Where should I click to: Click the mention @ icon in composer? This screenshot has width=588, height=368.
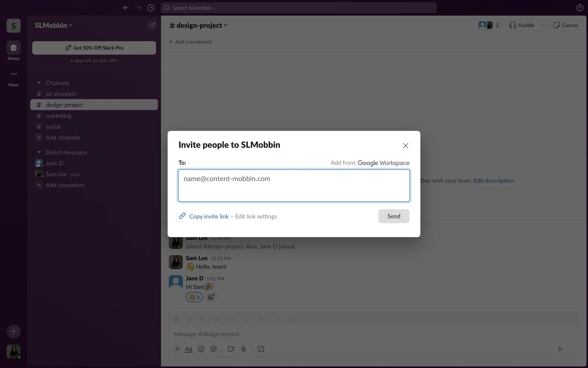pyautogui.click(x=213, y=349)
